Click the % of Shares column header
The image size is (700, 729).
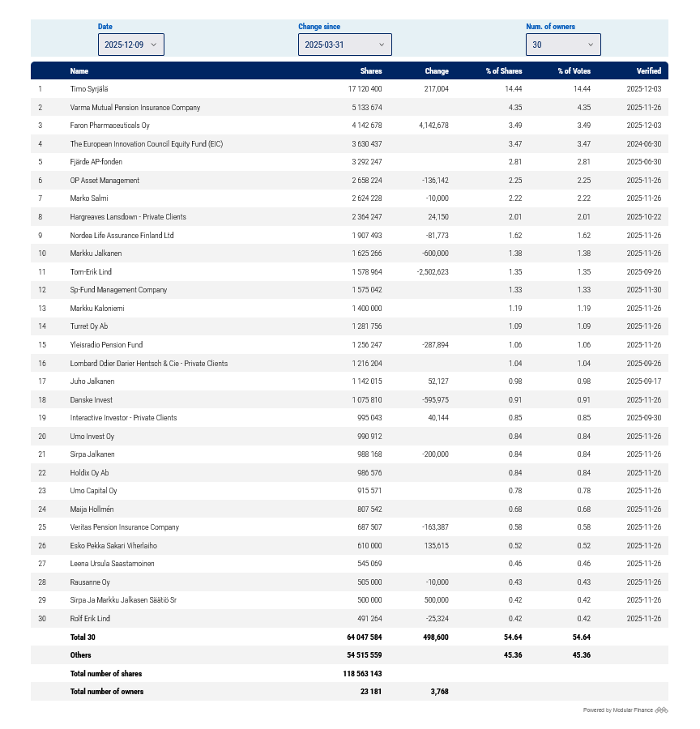503,71
